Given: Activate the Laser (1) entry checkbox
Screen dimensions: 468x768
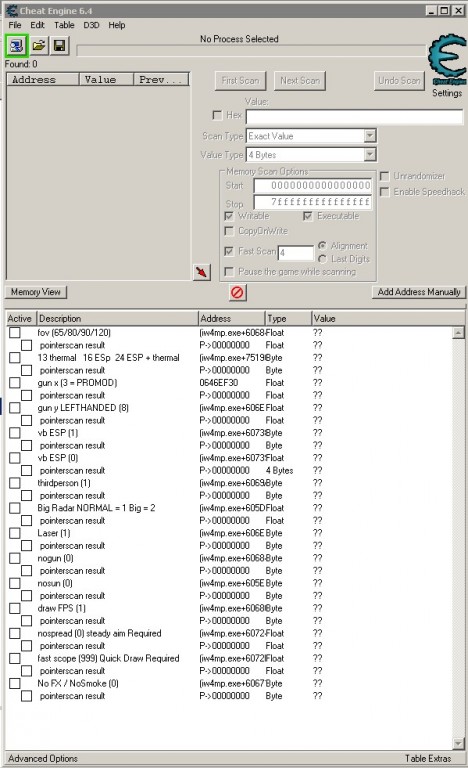Looking at the screenshot, I should point(15,533).
